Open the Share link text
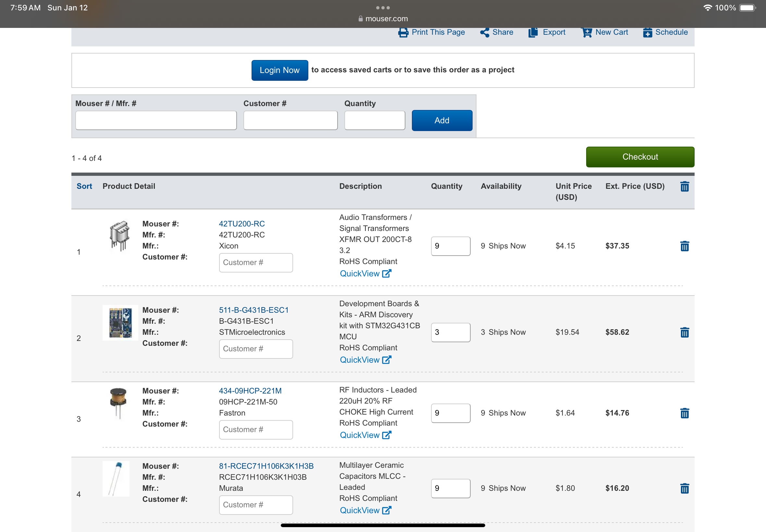Screen dimensions: 766x532 click(503, 32)
